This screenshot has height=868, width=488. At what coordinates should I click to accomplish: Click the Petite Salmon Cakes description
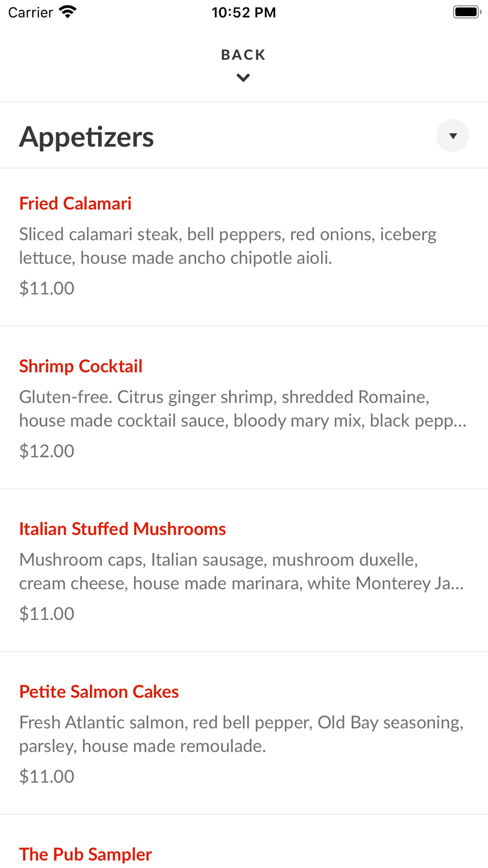[241, 734]
